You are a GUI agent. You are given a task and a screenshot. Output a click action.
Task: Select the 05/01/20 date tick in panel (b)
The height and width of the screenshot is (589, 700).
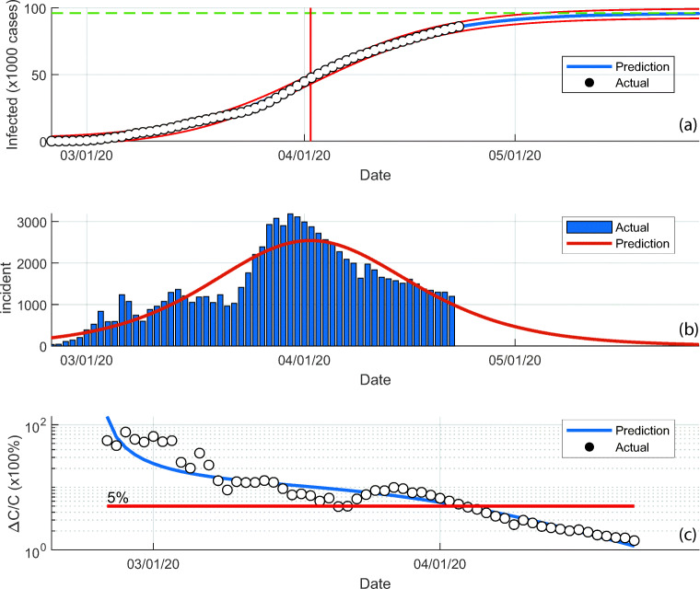click(516, 359)
